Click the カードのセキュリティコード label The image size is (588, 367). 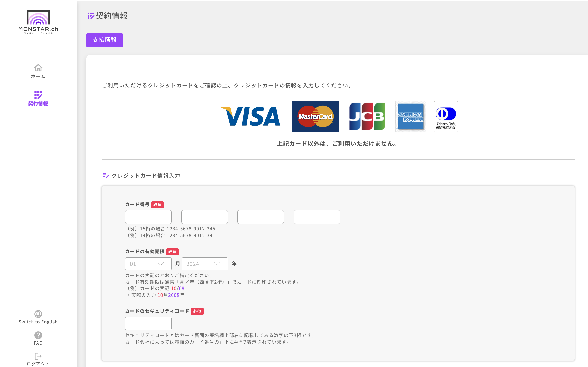(x=157, y=311)
